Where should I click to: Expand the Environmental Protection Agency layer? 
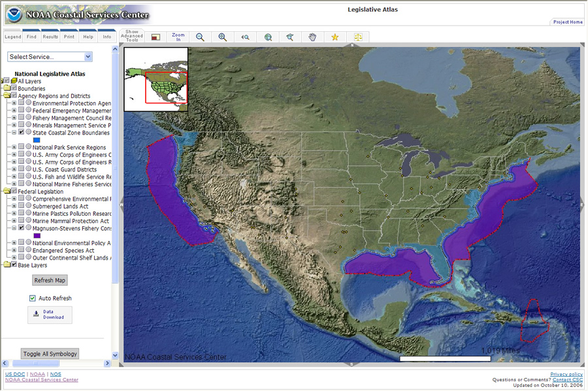click(x=14, y=103)
